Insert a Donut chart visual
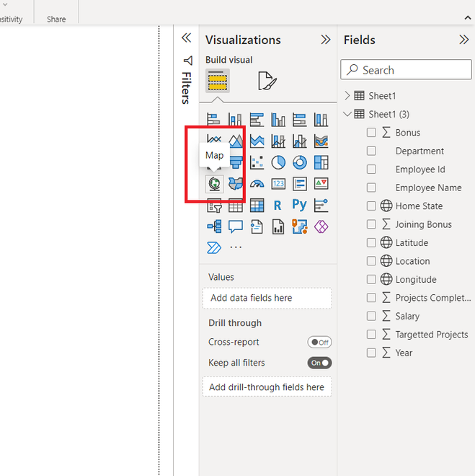The width and height of the screenshot is (475, 476). [300, 162]
